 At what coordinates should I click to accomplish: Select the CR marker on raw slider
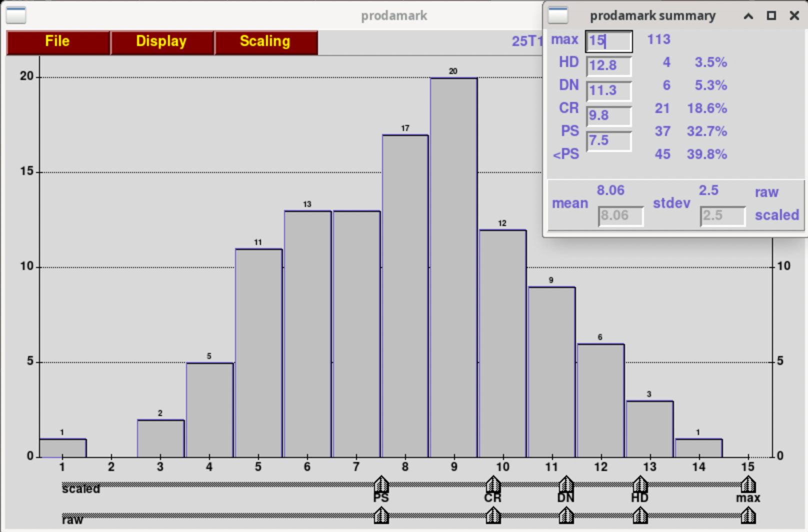pos(493,515)
